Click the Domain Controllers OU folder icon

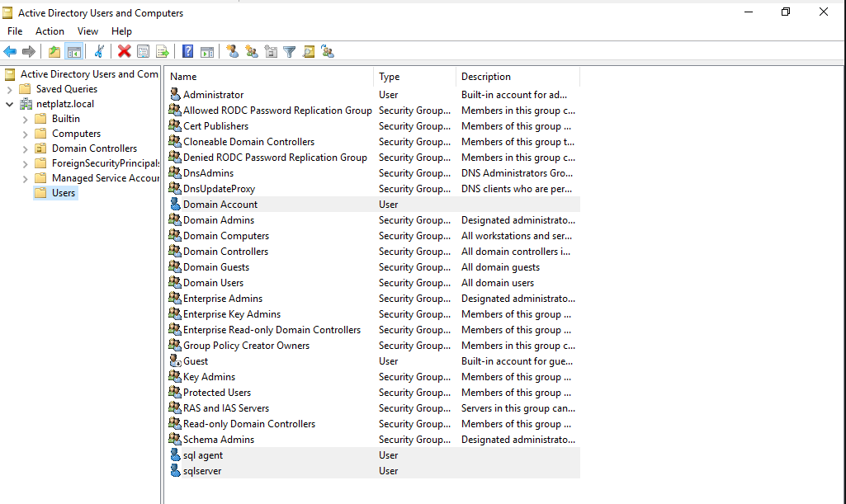click(x=40, y=148)
